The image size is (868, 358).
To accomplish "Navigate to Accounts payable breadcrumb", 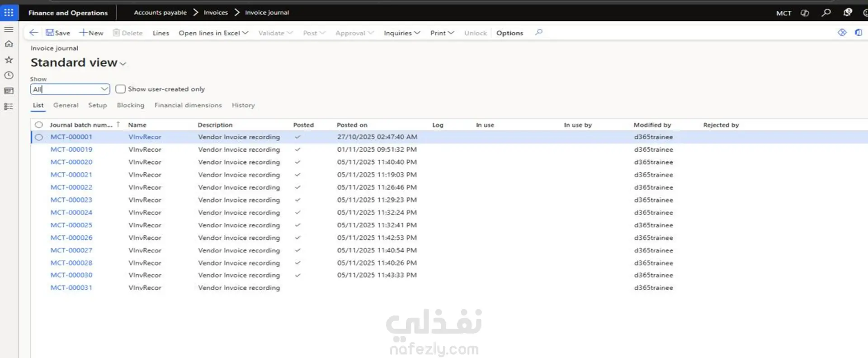I will point(160,13).
